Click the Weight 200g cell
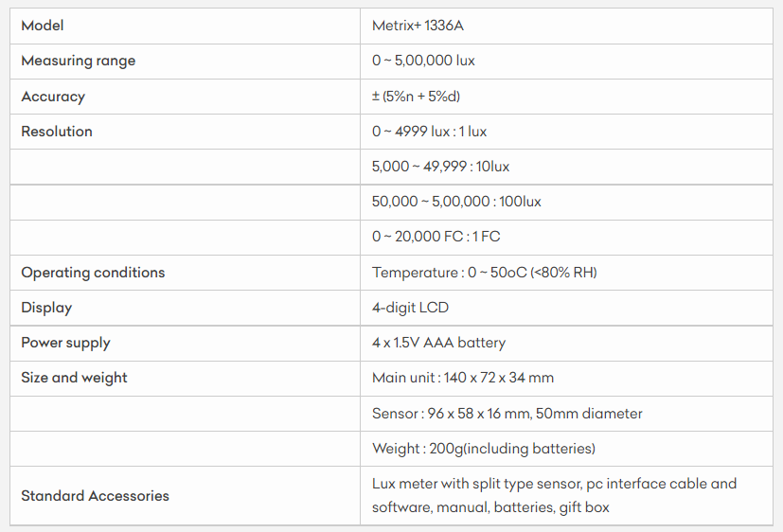 tap(483, 449)
